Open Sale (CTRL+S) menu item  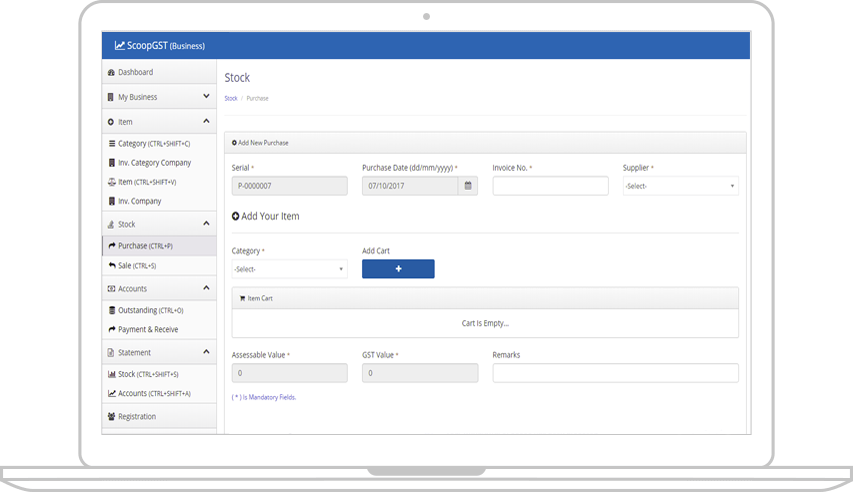(x=137, y=266)
